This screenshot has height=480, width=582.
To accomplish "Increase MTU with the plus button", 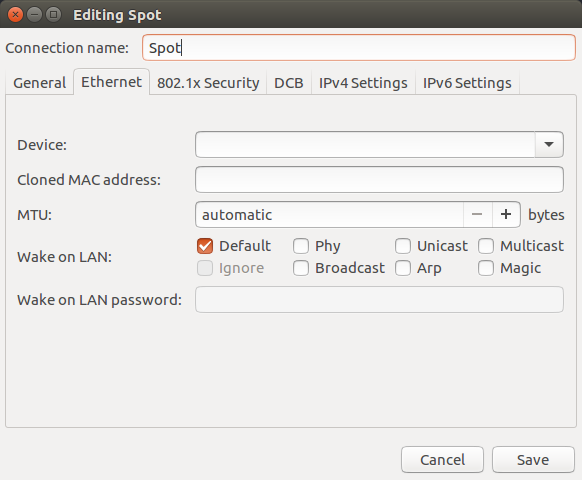I will pos(506,215).
